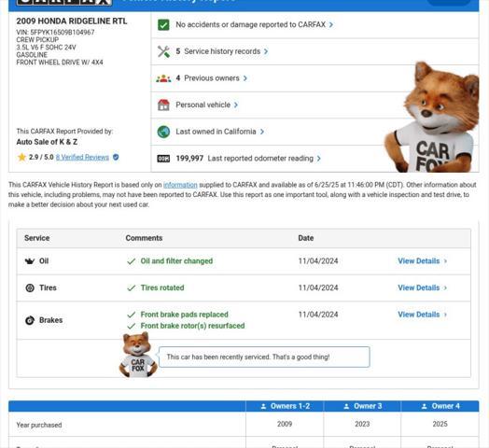This screenshot has height=448, width=489.
Task: Expand Last owned in California chevron
Action: (262, 132)
